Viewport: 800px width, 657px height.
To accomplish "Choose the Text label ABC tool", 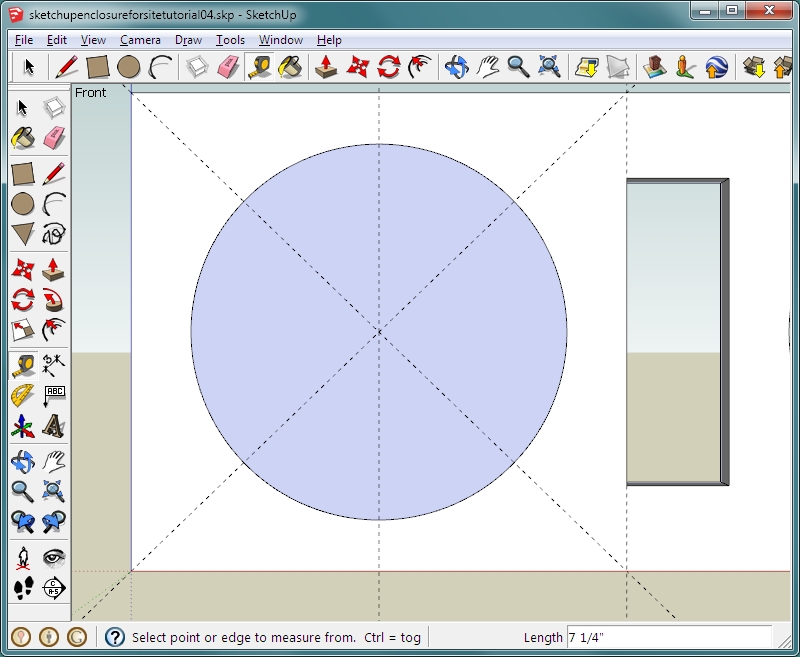I will (54, 395).
